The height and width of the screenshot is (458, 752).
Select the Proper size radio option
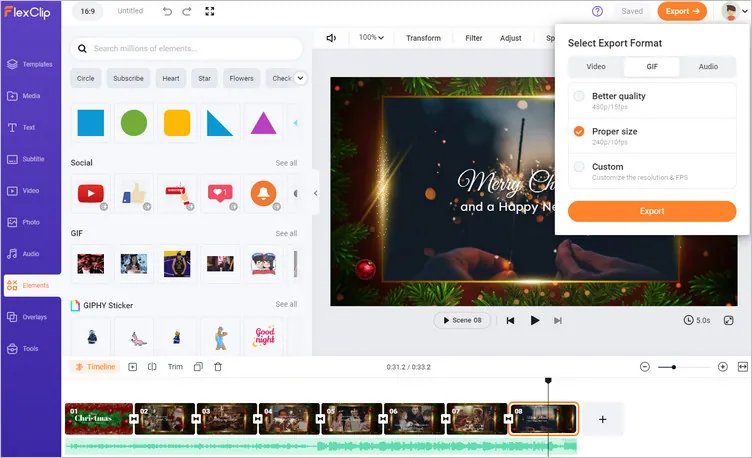pyautogui.click(x=579, y=131)
